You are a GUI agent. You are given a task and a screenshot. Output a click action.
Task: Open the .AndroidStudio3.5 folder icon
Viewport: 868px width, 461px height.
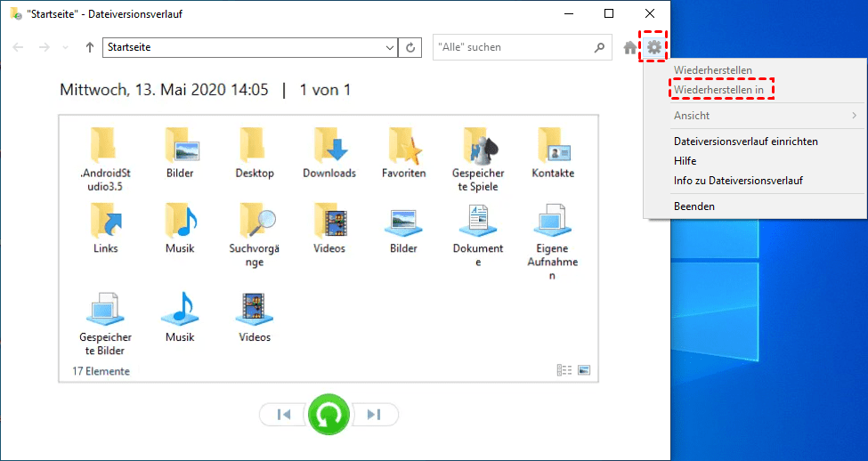[105, 145]
